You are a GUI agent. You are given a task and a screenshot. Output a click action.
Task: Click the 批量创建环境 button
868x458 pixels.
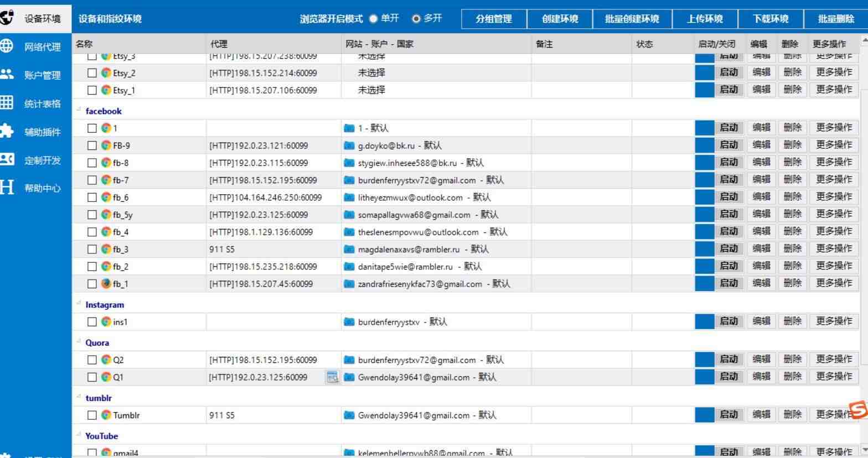pos(632,19)
